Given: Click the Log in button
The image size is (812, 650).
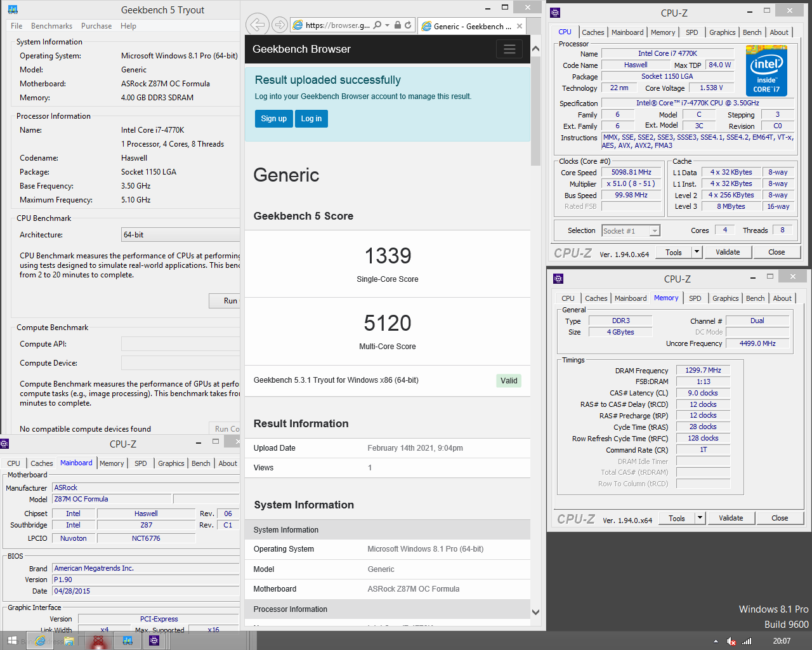Looking at the screenshot, I should point(311,119).
